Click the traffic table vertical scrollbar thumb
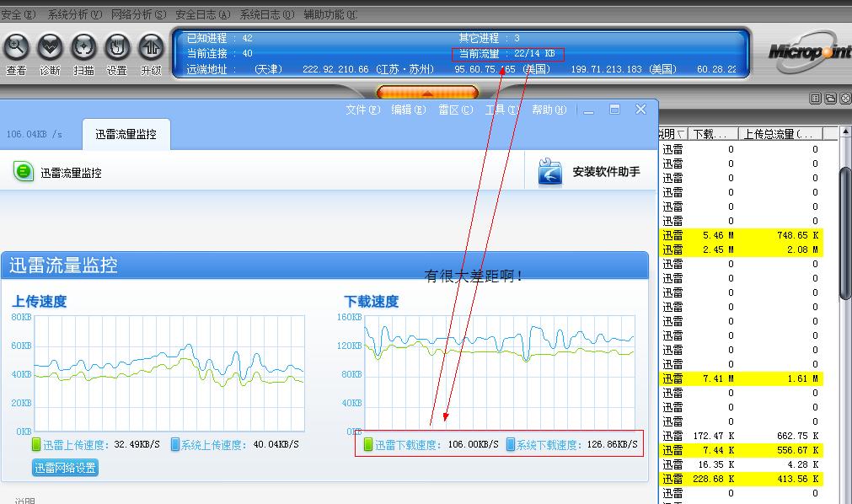 pyautogui.click(x=845, y=233)
